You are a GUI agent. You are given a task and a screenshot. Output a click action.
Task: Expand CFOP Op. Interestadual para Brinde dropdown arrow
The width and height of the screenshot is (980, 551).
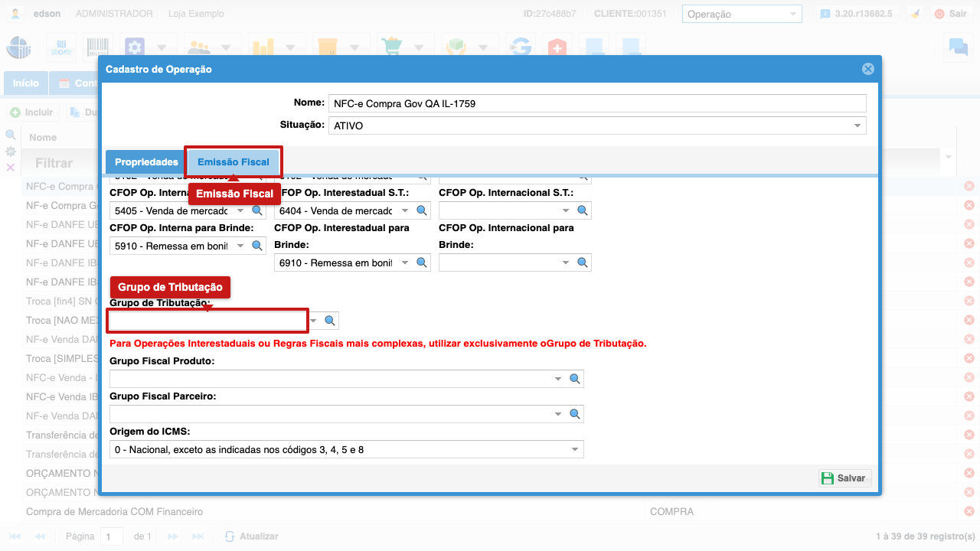coord(403,262)
